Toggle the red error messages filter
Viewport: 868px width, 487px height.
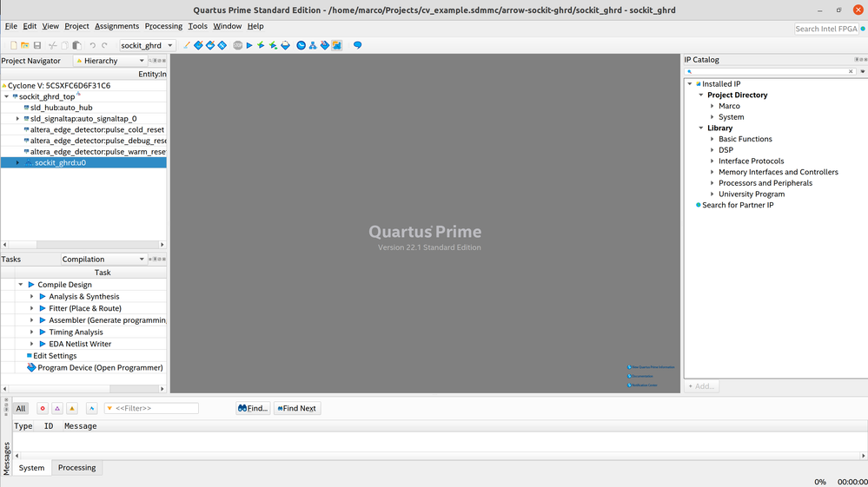pyautogui.click(x=42, y=409)
